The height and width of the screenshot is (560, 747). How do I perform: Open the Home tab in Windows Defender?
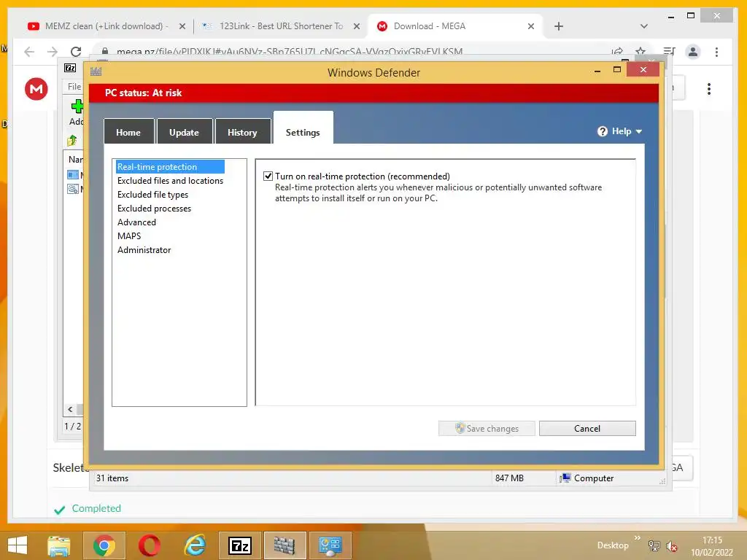click(128, 132)
